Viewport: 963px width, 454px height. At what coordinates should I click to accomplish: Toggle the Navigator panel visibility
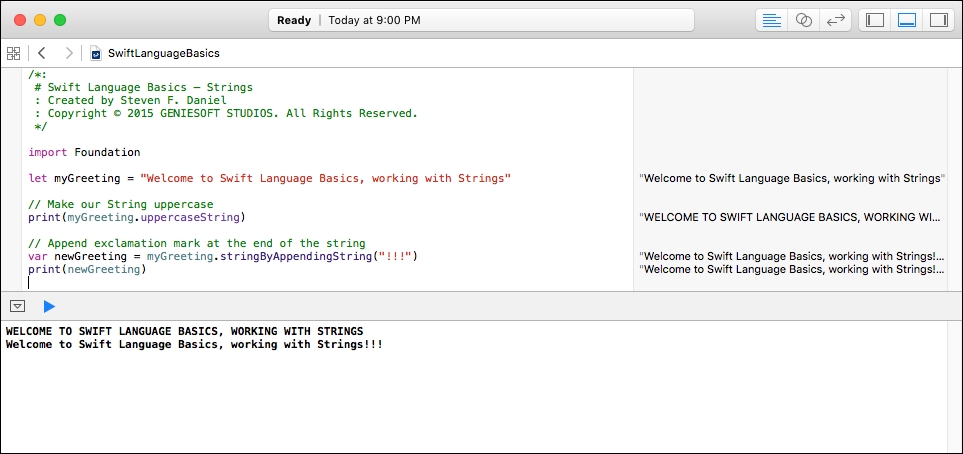pyautogui.click(x=875, y=20)
